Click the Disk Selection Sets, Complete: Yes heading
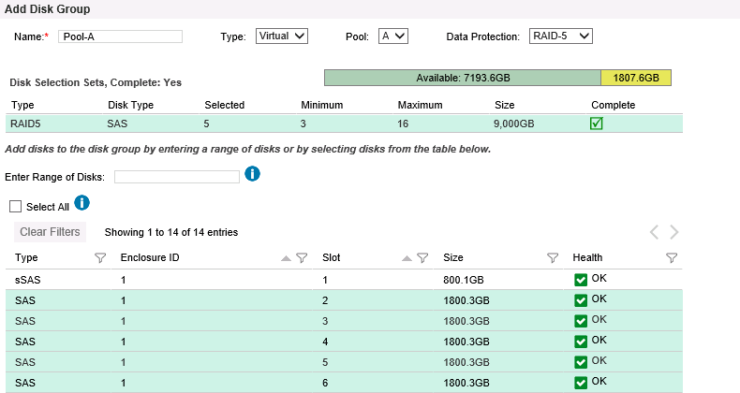 95,83
